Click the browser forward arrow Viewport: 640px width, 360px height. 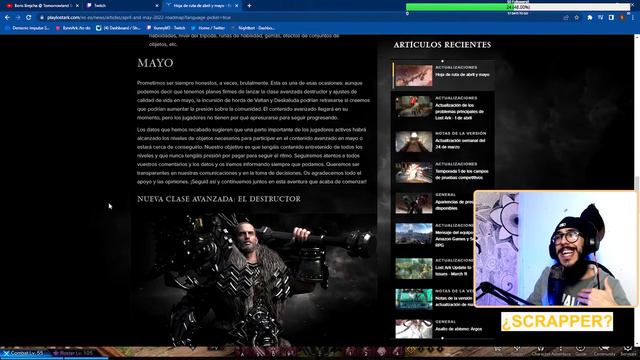click(18, 18)
